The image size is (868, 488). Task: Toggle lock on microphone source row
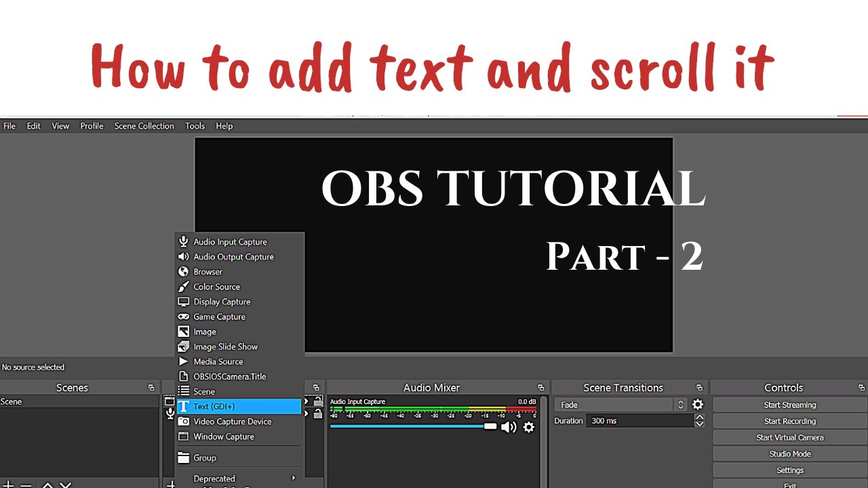318,413
